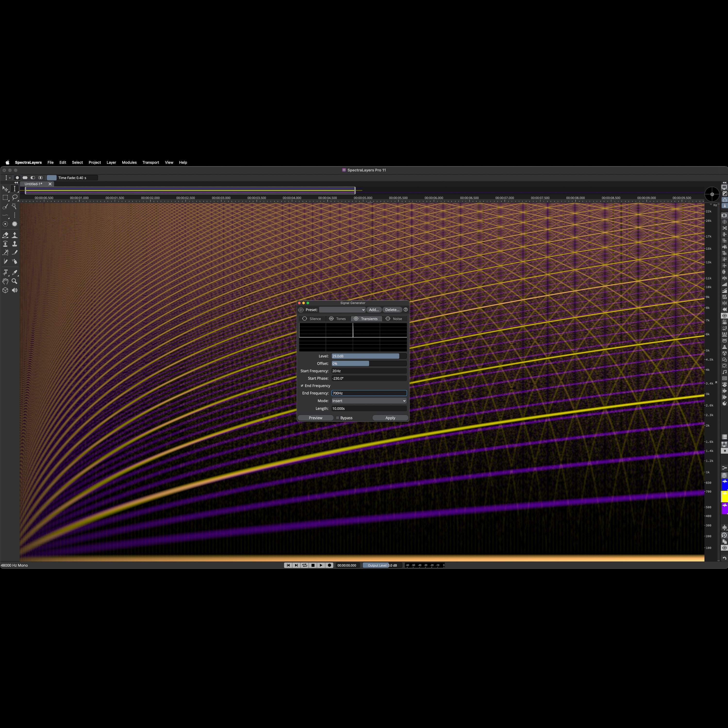
Task: Click the Add... preset button
Action: tap(374, 310)
